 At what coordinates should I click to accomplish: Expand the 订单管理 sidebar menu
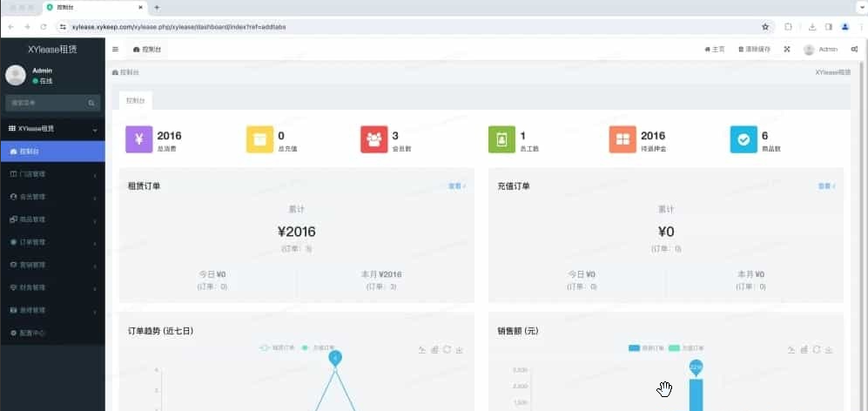point(52,242)
